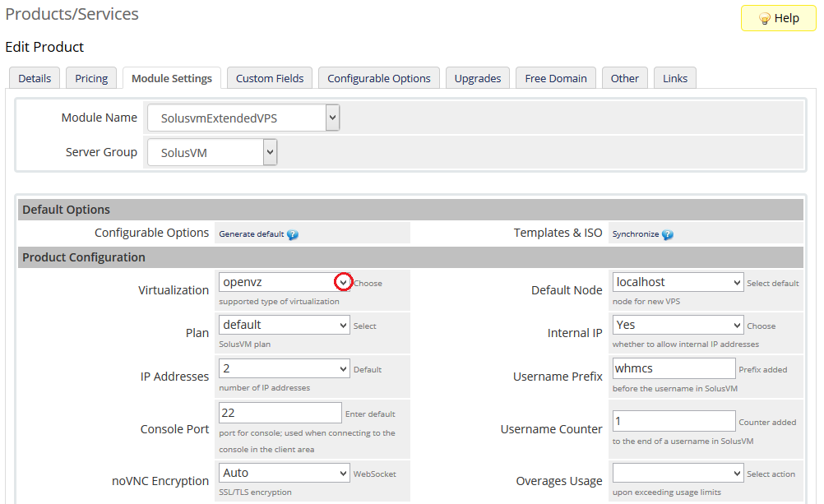The height and width of the screenshot is (504, 824).
Task: Open the Internal IP dropdown
Action: click(678, 325)
